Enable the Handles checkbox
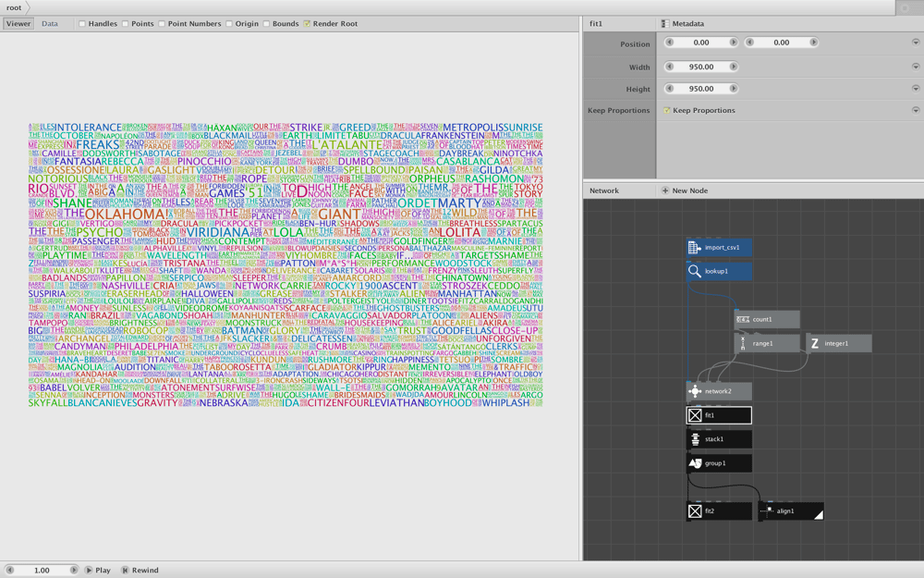 (82, 24)
